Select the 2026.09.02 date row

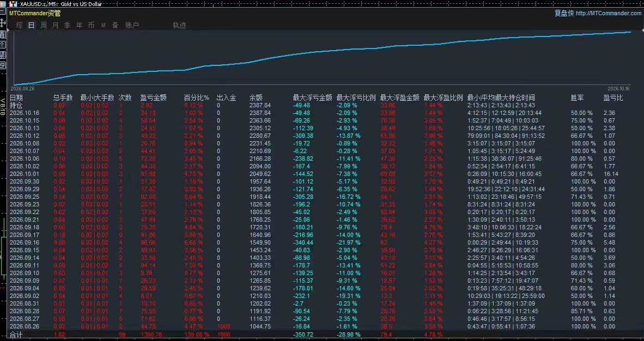point(25,296)
